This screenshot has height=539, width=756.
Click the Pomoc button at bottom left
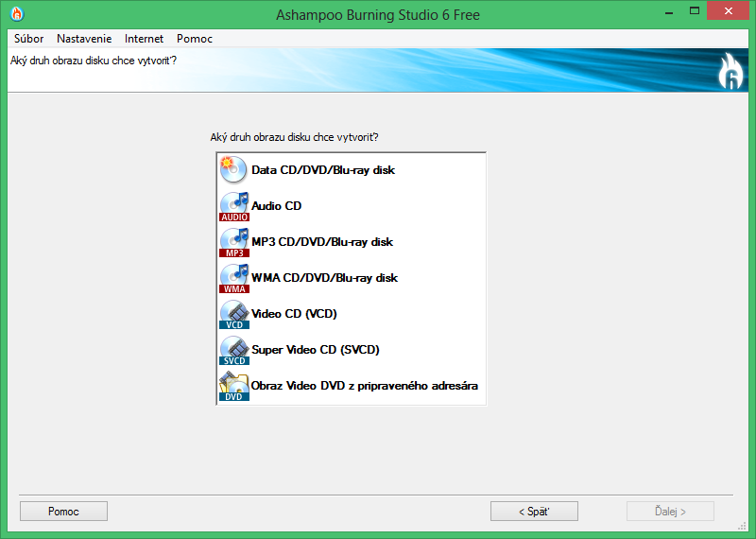[x=63, y=511]
